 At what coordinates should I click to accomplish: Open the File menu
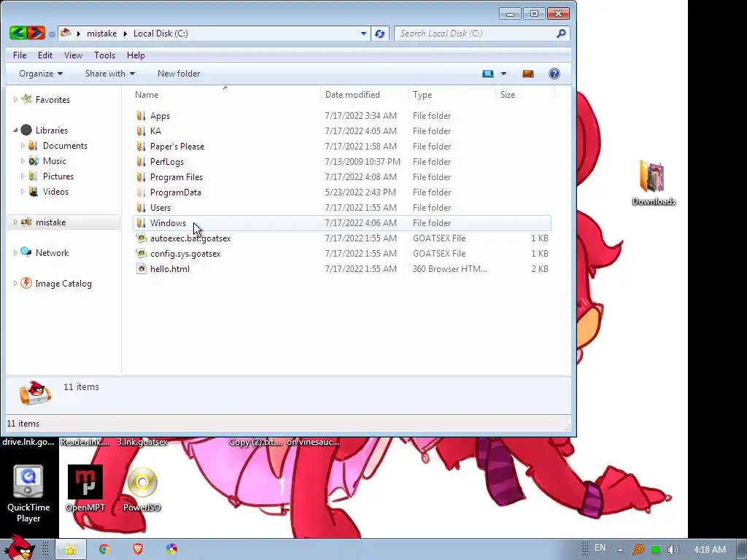click(x=20, y=55)
